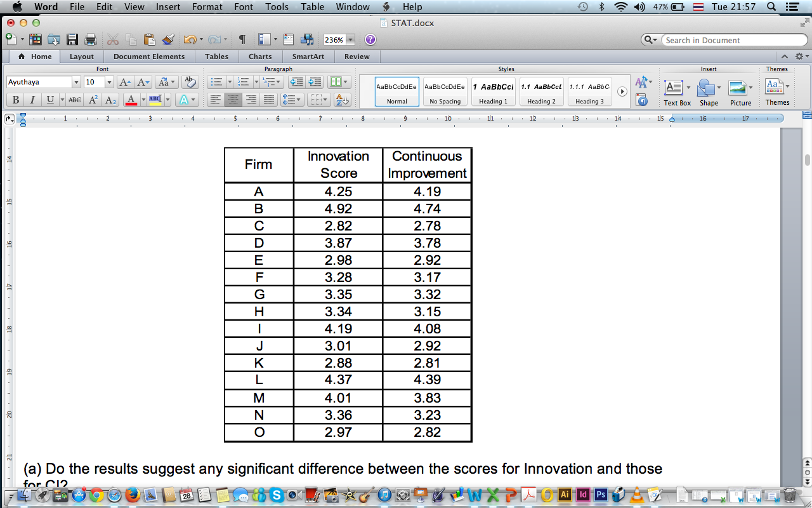Apply the Heading 1 style
The height and width of the screenshot is (508, 812).
click(493, 91)
